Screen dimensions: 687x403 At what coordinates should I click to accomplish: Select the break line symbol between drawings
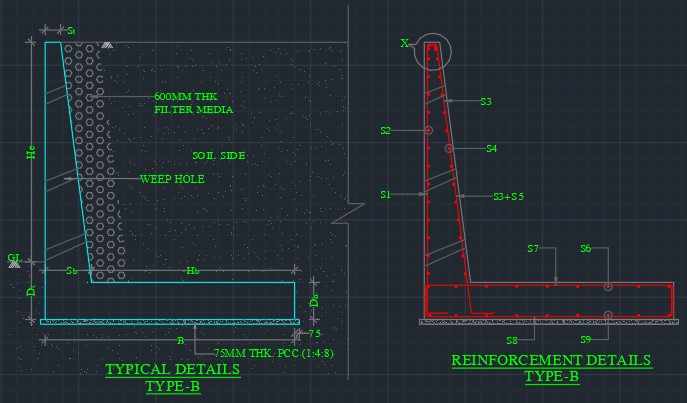[349, 211]
